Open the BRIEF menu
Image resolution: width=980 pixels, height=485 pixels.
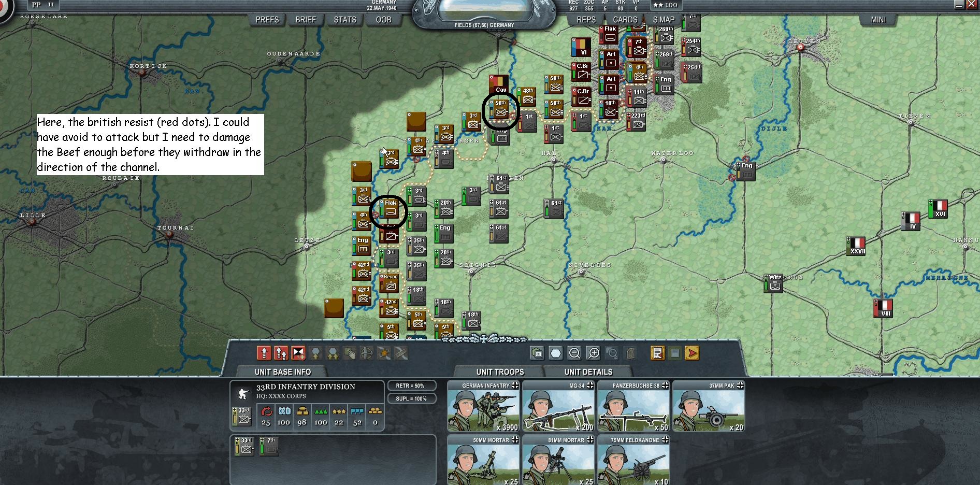click(x=306, y=20)
